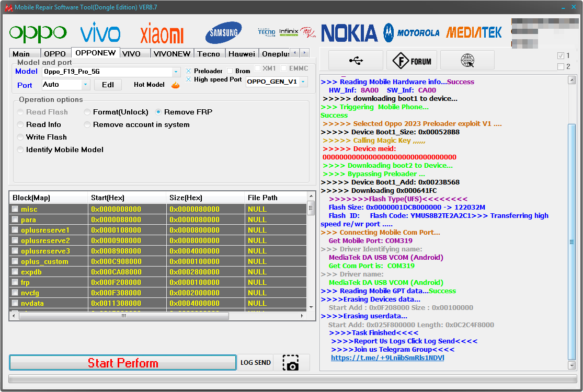Viewport: 583px width, 392px height.
Task: Click the Nokia brand logo
Action: coord(349,33)
